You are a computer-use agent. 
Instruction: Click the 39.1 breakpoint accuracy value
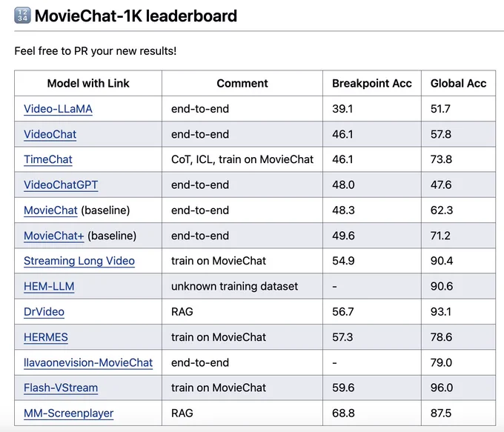[342, 109]
